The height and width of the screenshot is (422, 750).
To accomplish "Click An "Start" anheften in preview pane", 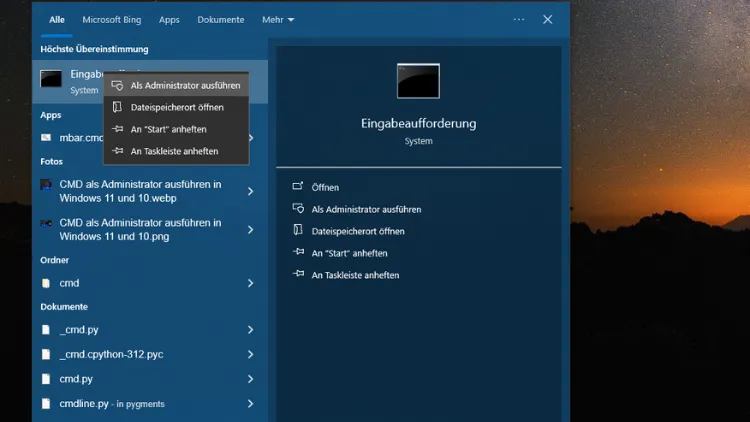I will 349,254.
